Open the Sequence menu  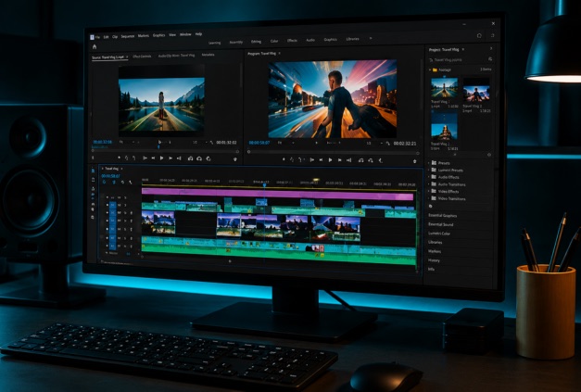tap(128, 36)
